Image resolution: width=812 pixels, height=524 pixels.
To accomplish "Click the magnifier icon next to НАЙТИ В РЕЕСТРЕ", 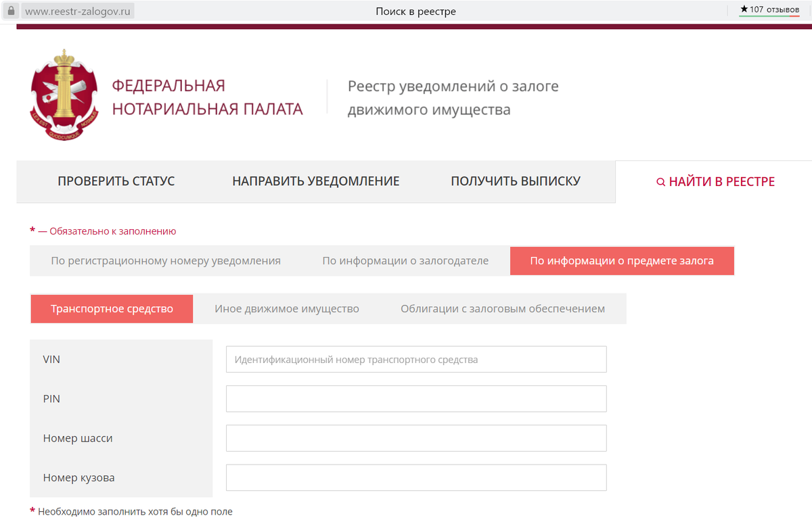I will tap(660, 181).
